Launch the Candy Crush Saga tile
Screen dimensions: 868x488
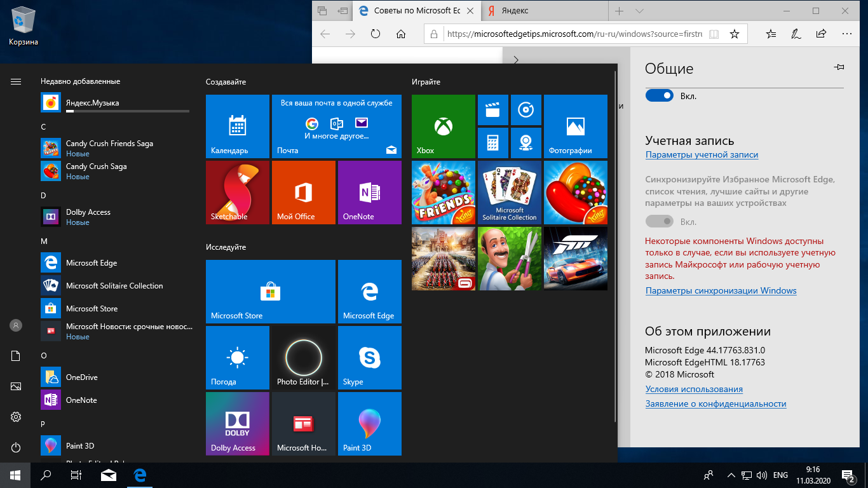tap(576, 193)
